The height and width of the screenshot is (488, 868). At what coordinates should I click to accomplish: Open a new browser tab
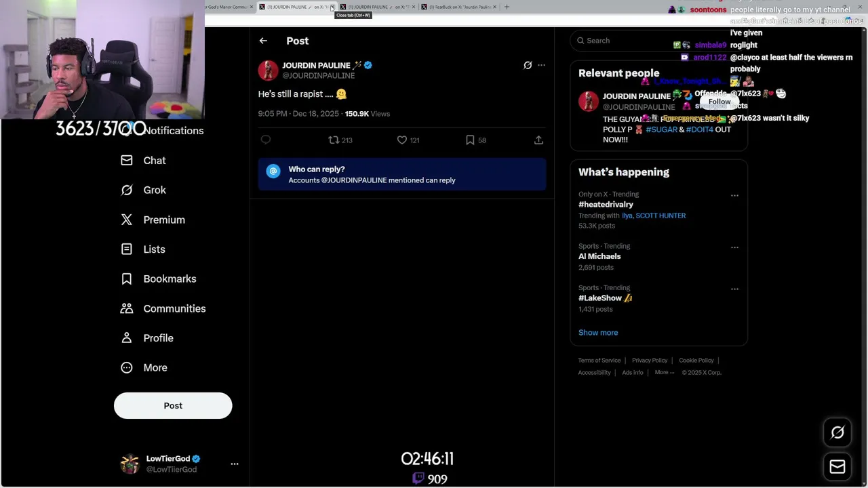(507, 7)
